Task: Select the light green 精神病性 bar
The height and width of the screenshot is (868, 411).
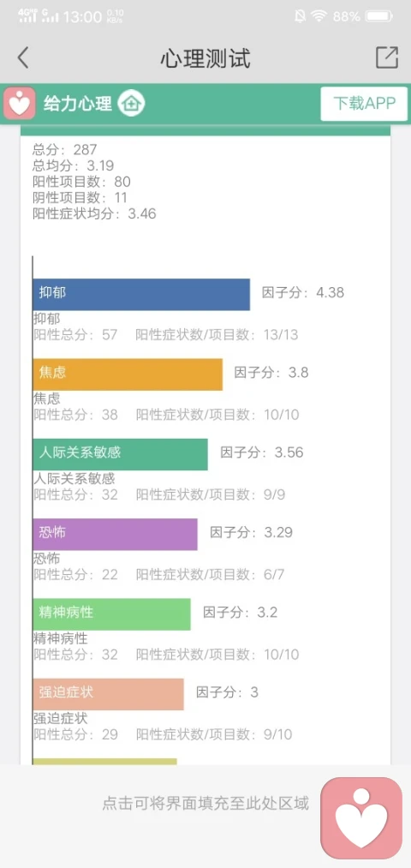Action: coord(111,614)
